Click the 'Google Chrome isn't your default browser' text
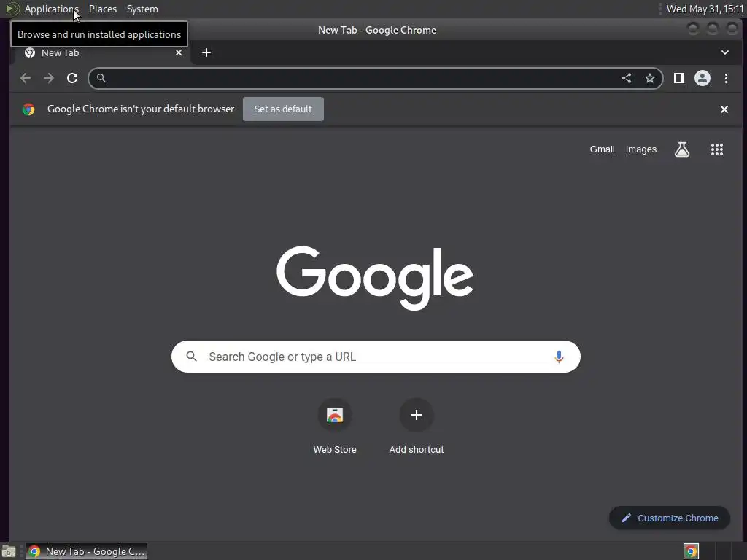 (141, 109)
